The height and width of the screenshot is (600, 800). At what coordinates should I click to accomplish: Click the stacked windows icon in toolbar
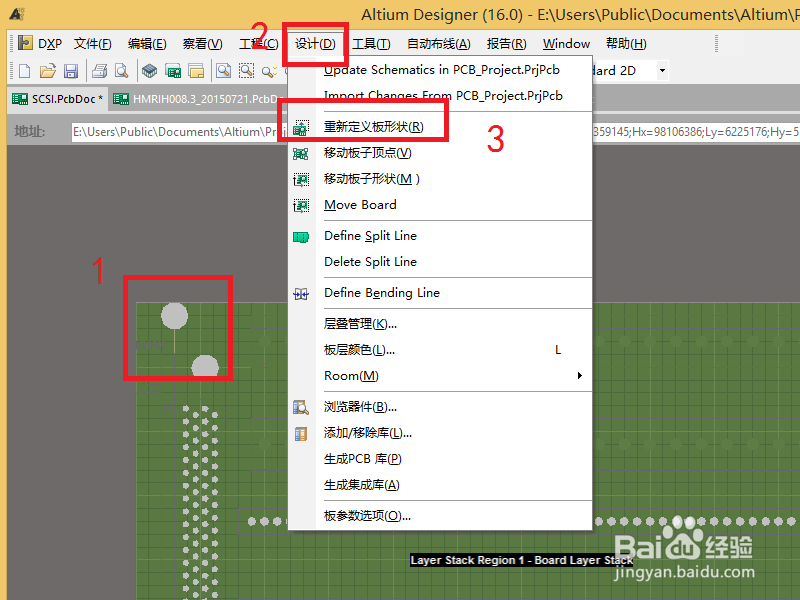[x=196, y=70]
